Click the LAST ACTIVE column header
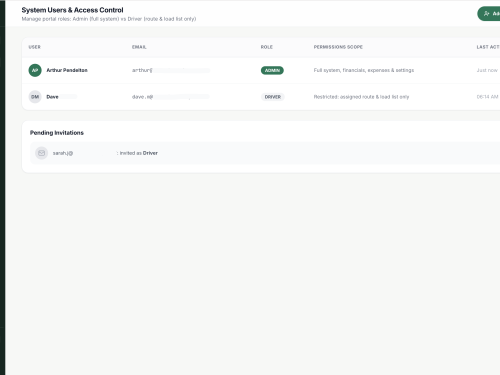The image size is (500, 375). pos(488,47)
